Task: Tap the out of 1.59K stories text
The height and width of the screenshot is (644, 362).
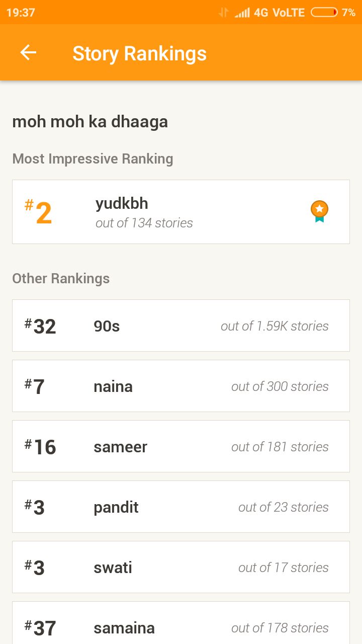Action: coord(275,326)
